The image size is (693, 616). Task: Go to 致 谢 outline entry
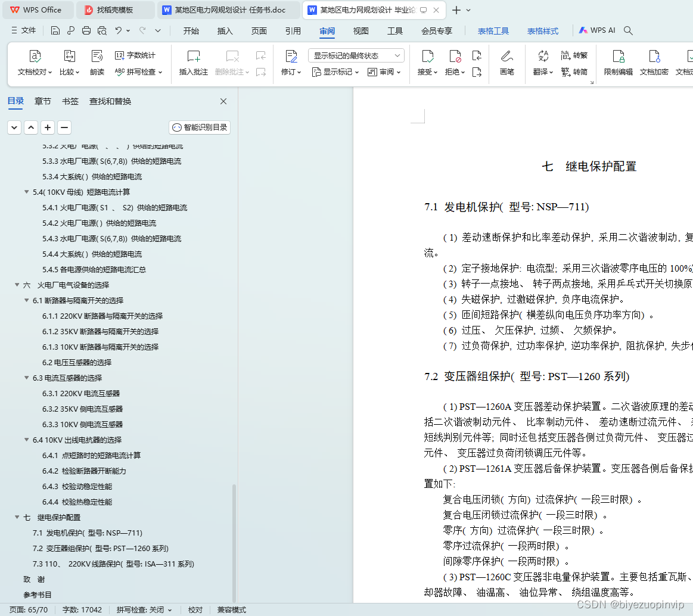coord(34,579)
